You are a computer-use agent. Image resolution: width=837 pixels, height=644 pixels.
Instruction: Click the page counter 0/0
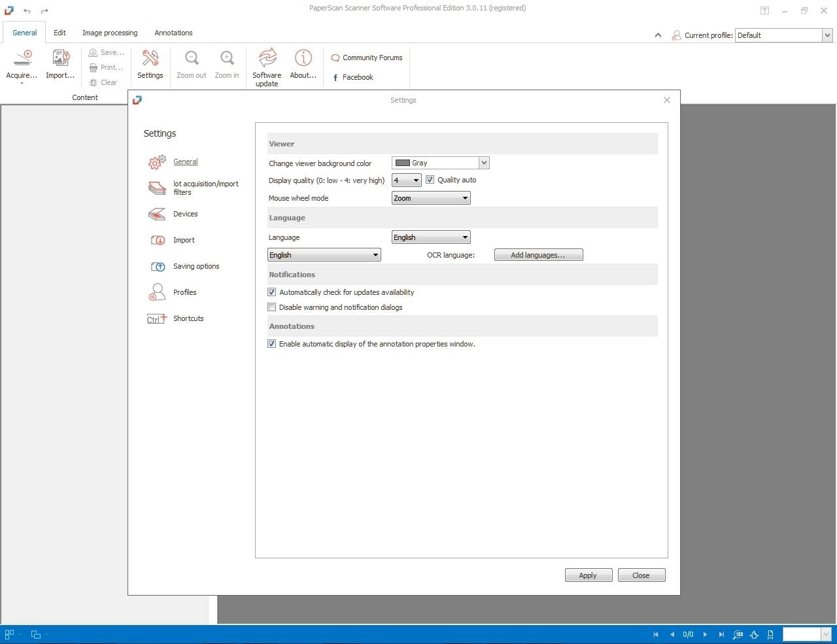688,634
